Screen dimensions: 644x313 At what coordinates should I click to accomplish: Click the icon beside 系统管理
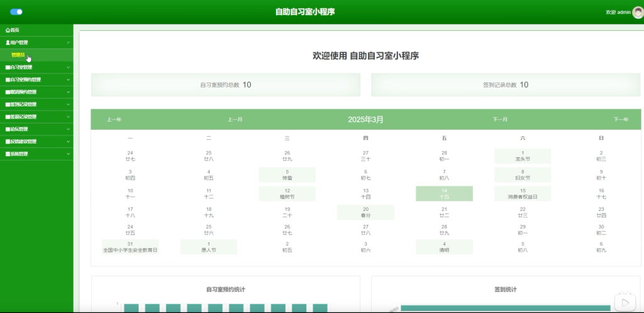(8, 154)
